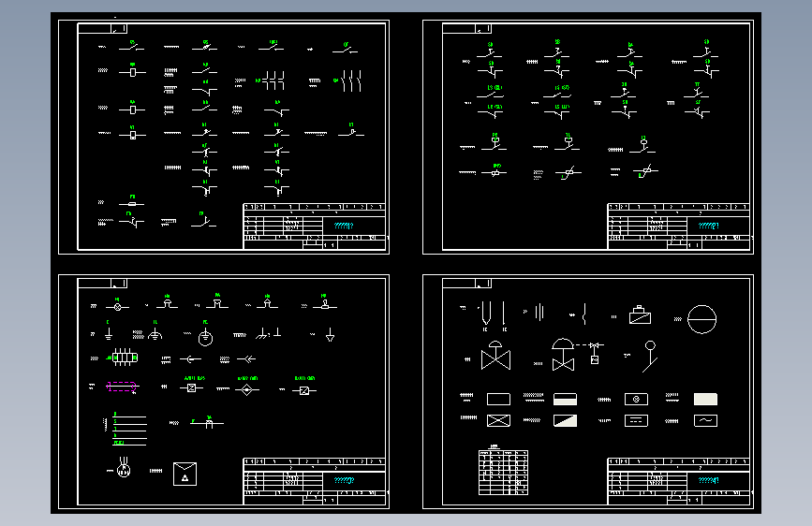Select the lamp symbol, circle with X on line
The image size is (812, 526).
(118, 307)
